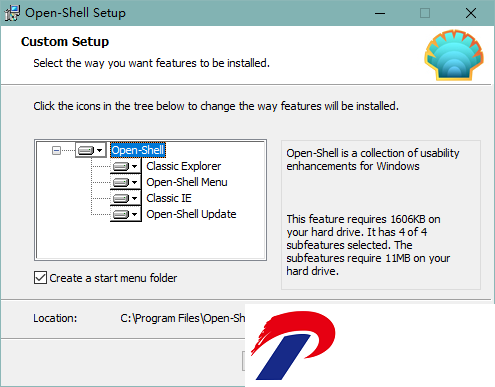Click the 'Custom Setup' heading
The height and width of the screenshot is (387, 495).
tap(65, 42)
